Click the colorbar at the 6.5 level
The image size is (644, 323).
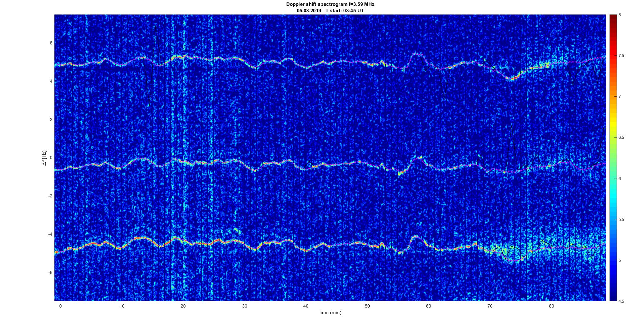[612, 138]
